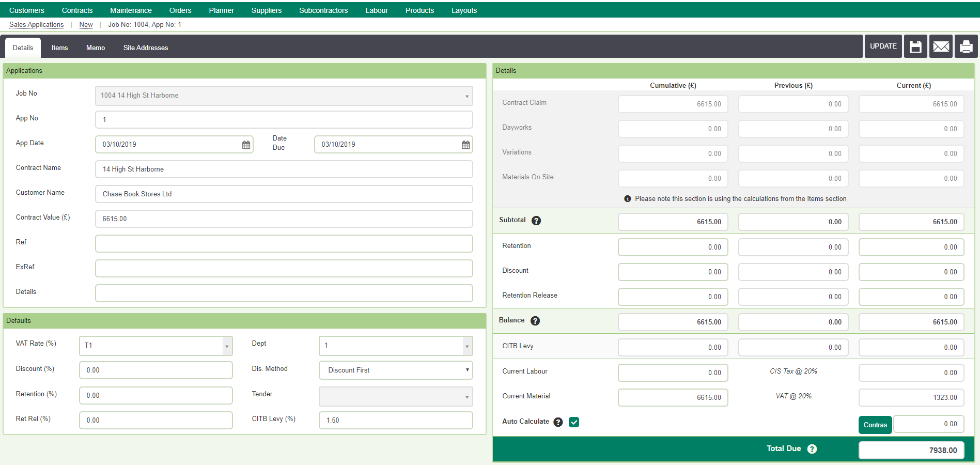Open the email envelope icon

(x=941, y=46)
